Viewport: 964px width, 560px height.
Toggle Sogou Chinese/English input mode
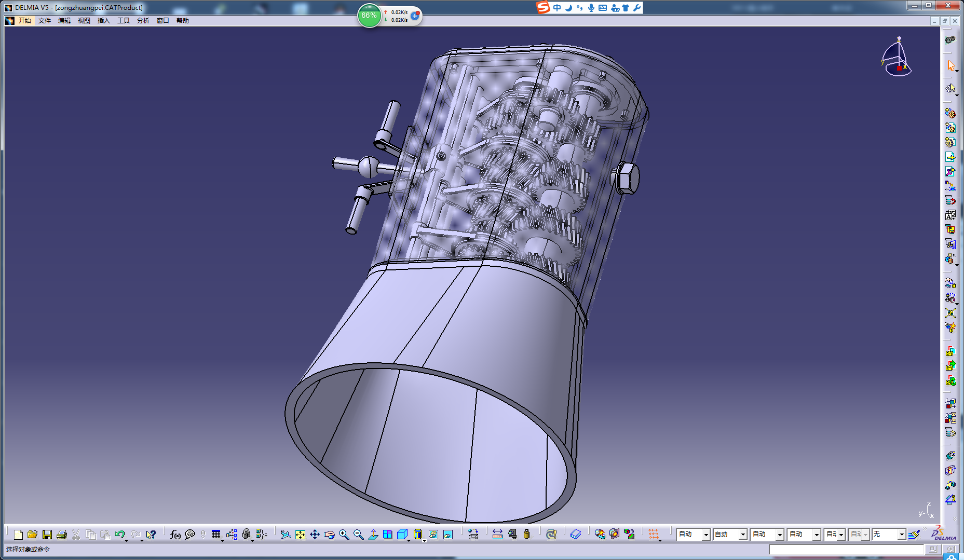point(556,8)
